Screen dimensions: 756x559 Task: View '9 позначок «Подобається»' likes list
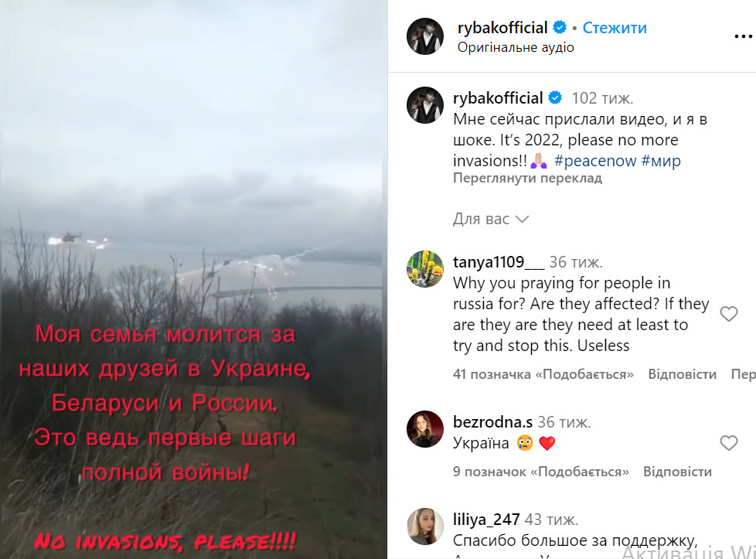pyautogui.click(x=540, y=471)
